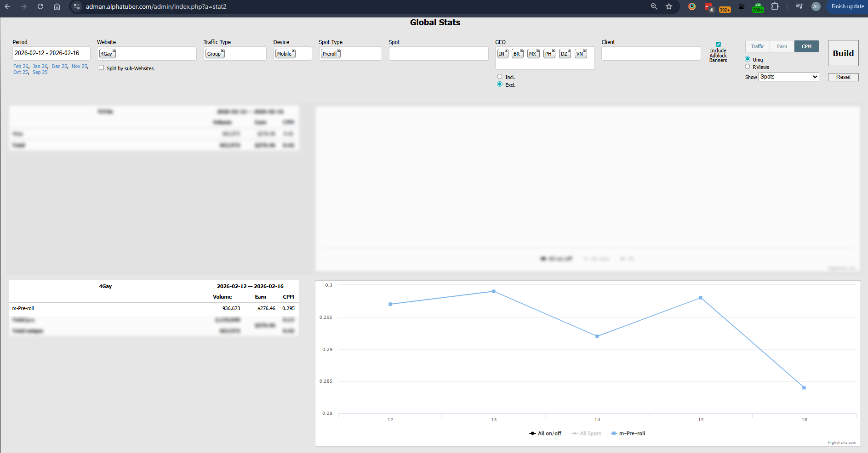Open the browser zoom magnifier icon
The width and height of the screenshot is (868, 453).
tap(654, 6)
